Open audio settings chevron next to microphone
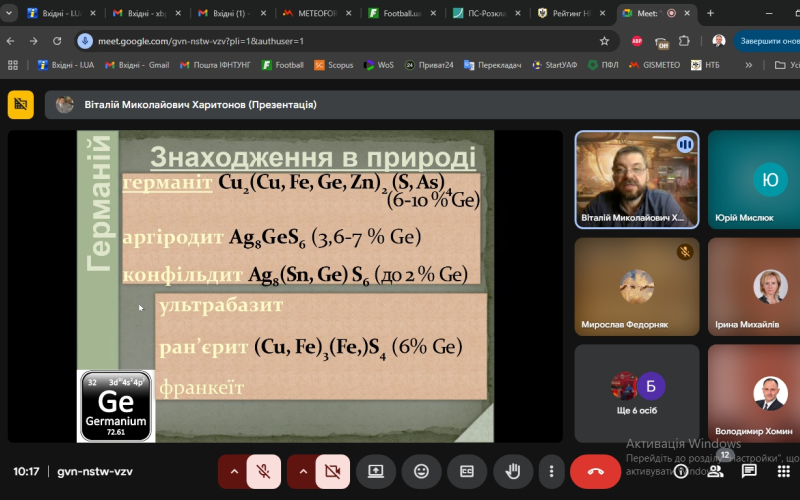The height and width of the screenshot is (500, 800). [x=234, y=471]
